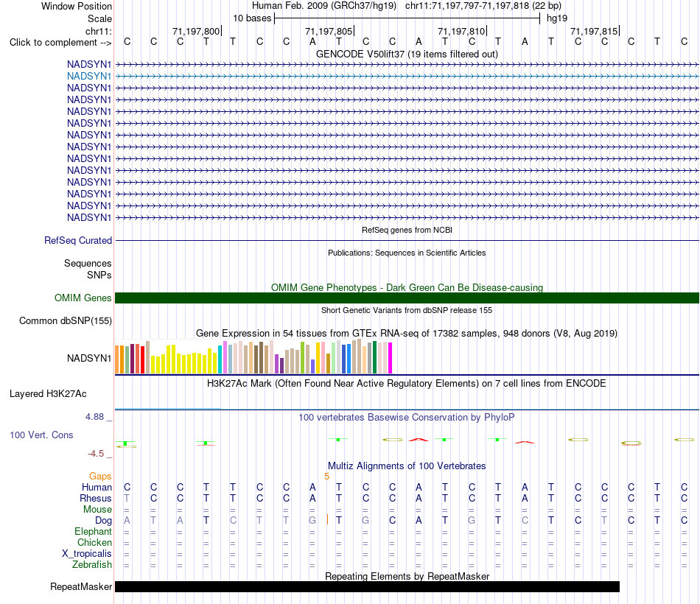Click the chr11: base position label
This screenshot has height=604, width=700.
pyautogui.click(x=98, y=31)
